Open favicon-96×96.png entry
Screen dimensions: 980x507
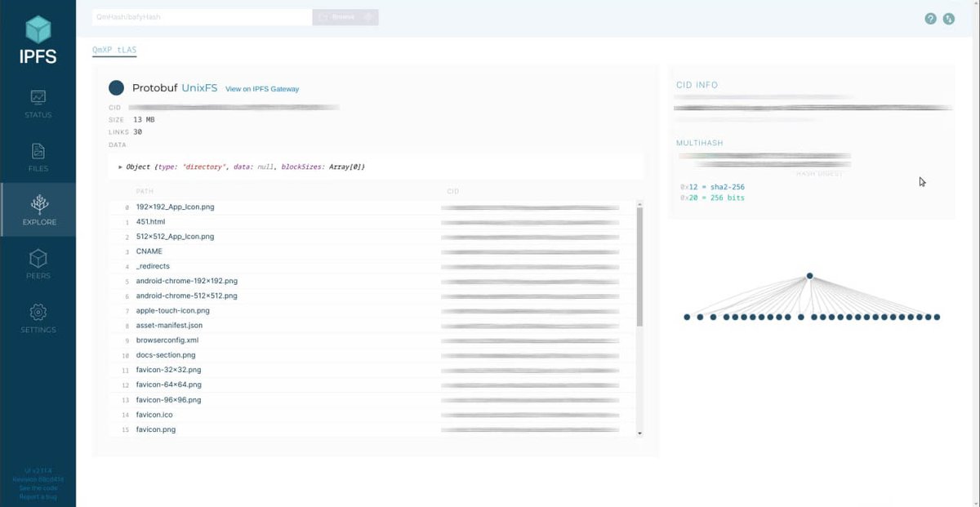(168, 399)
